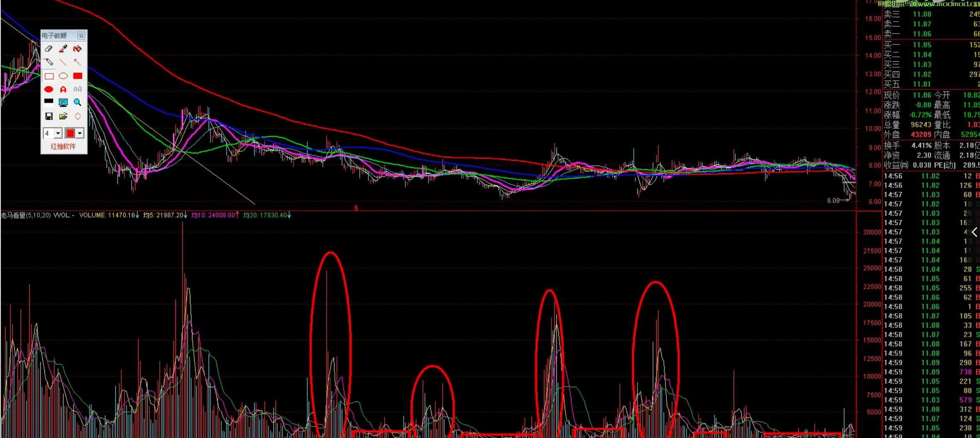This screenshot has height=438, width=980.
Task: Open the line width dropdown arrow
Action: coord(58,134)
